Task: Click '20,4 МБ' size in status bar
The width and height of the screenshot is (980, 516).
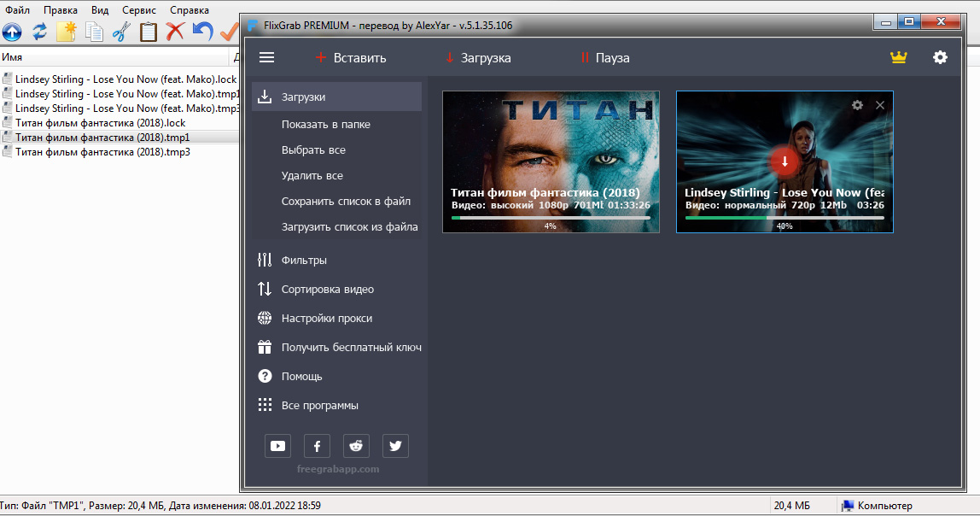Action: [x=792, y=506]
